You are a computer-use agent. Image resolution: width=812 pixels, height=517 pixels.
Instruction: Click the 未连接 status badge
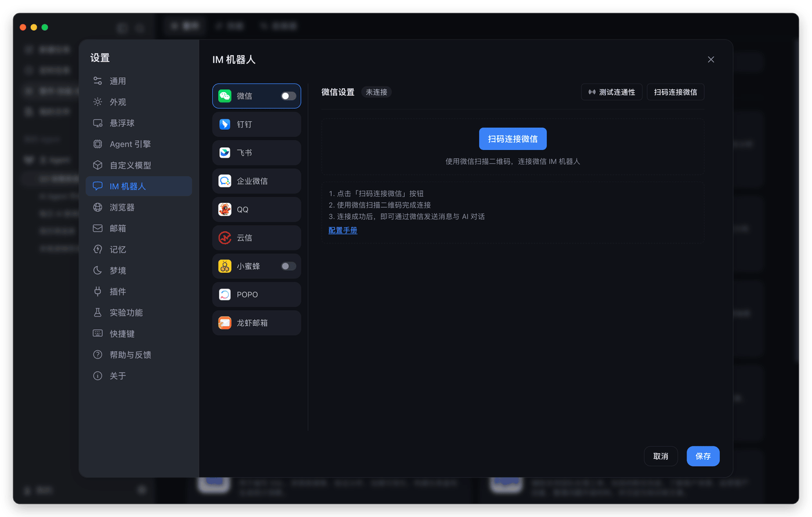click(x=376, y=92)
